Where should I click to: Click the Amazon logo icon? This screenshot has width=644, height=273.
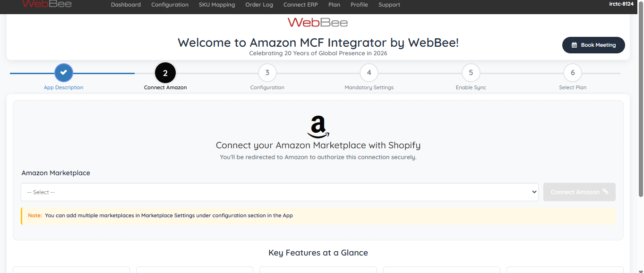coord(318,127)
